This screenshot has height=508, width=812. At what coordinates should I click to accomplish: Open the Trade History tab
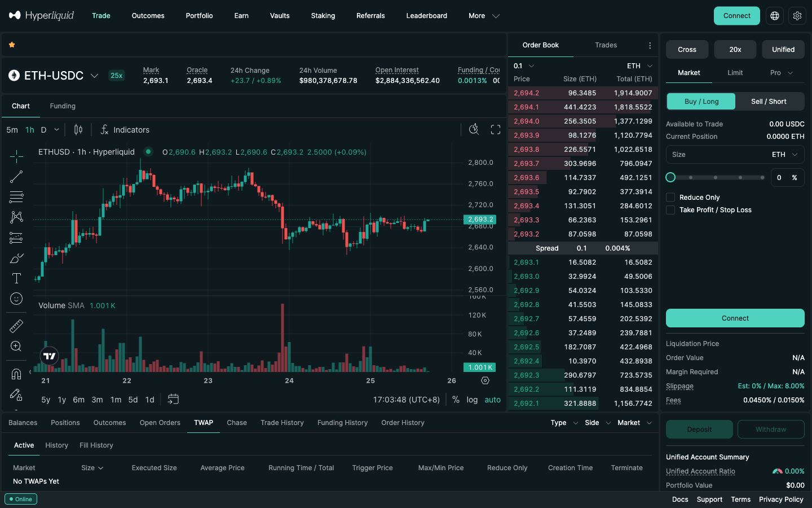pos(282,423)
